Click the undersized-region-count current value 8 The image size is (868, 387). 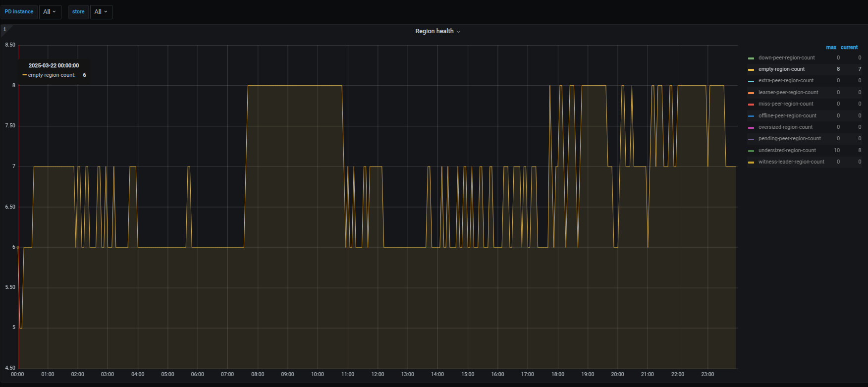tap(860, 151)
